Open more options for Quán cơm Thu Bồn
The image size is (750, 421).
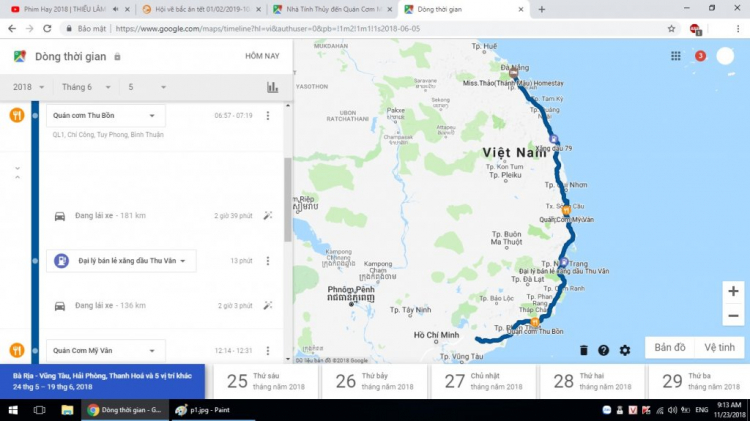point(268,115)
